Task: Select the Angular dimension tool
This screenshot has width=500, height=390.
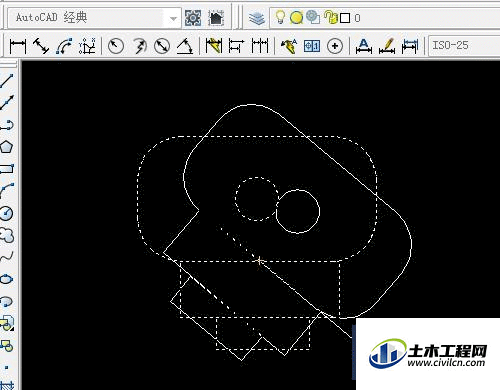Action: (x=185, y=46)
